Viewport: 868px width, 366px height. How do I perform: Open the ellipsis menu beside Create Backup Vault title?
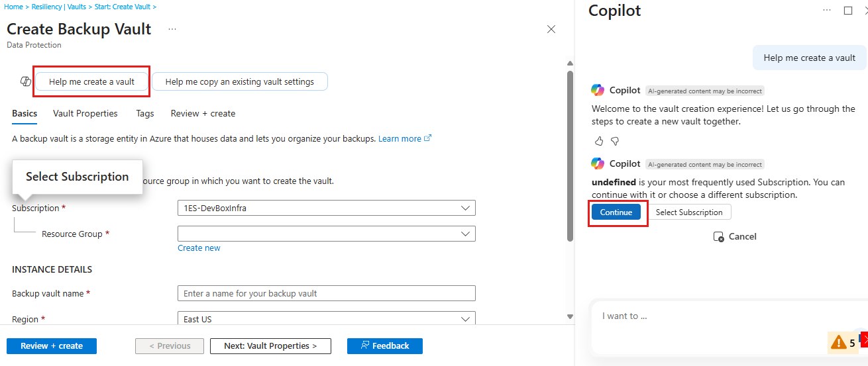(x=172, y=29)
